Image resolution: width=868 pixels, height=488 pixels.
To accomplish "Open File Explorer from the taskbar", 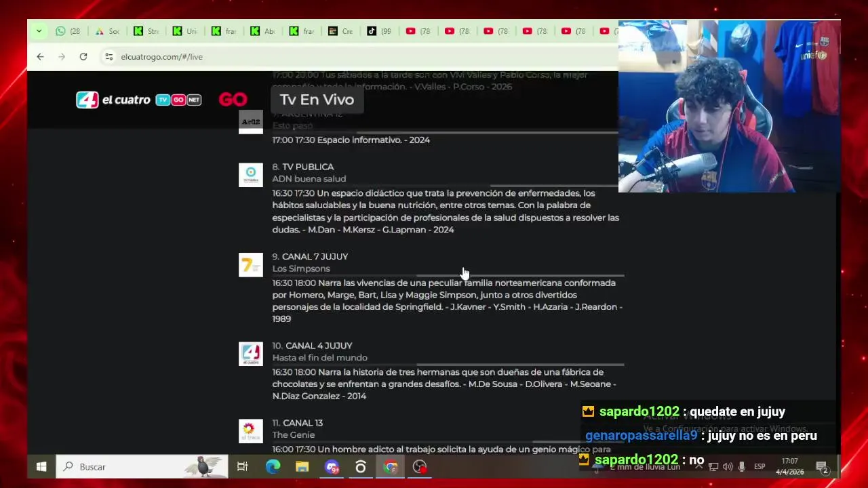I will [x=302, y=466].
